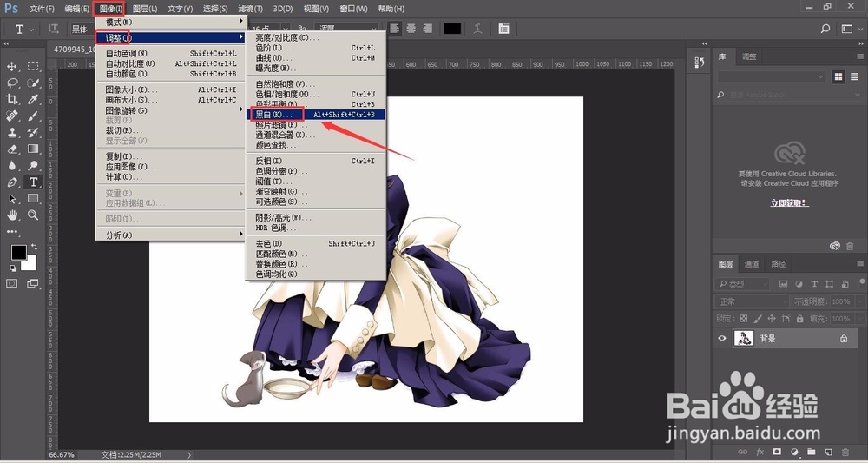
Task: Open the text color swatch in options bar
Action: pos(452,29)
